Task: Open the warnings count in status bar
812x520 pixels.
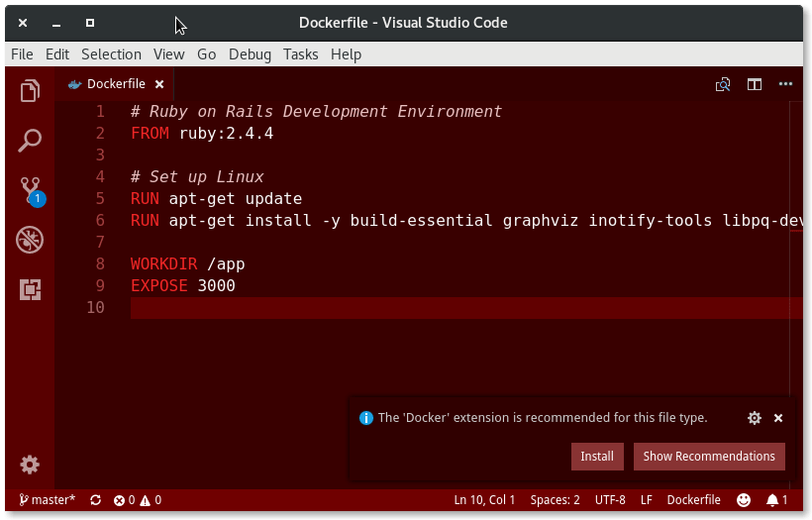Action: [151, 500]
